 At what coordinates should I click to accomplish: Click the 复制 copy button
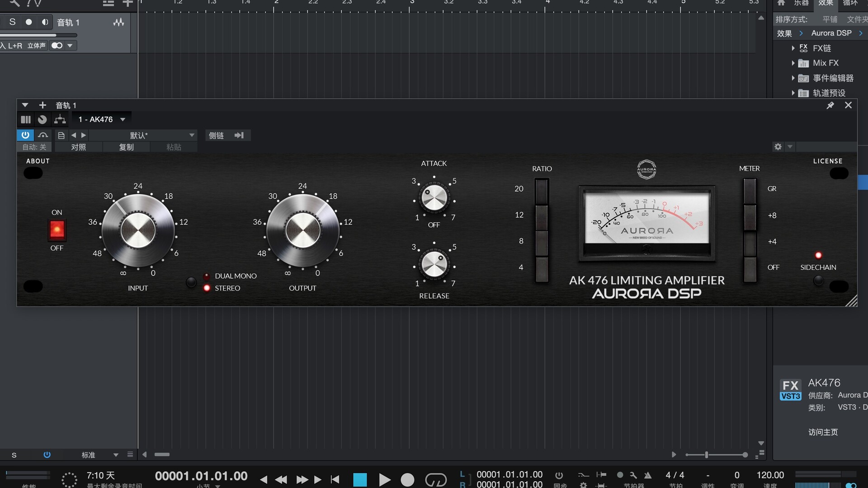126,147
